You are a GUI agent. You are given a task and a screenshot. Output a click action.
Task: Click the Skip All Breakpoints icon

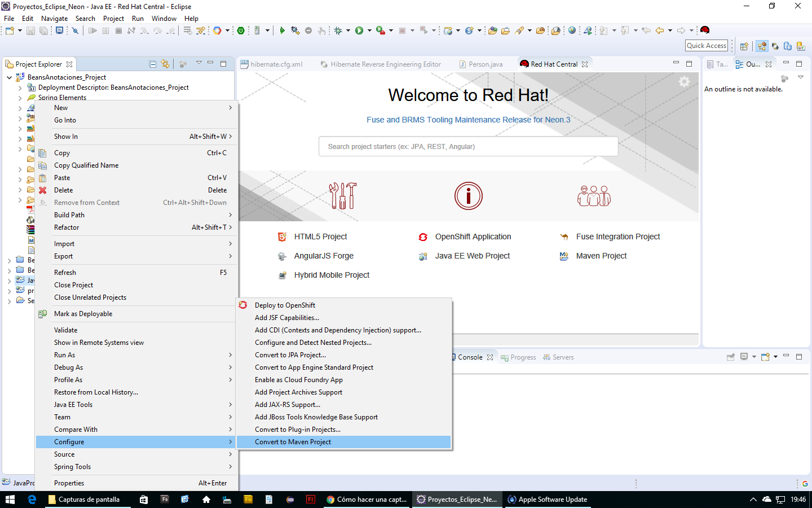pos(75,30)
